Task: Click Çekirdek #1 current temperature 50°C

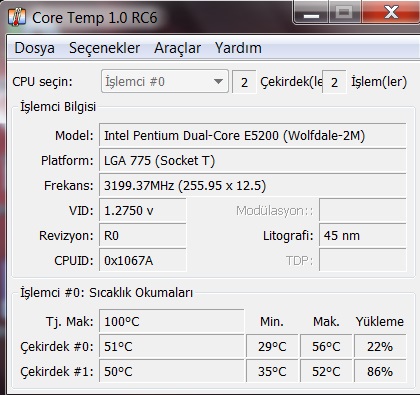Action: pos(172,371)
